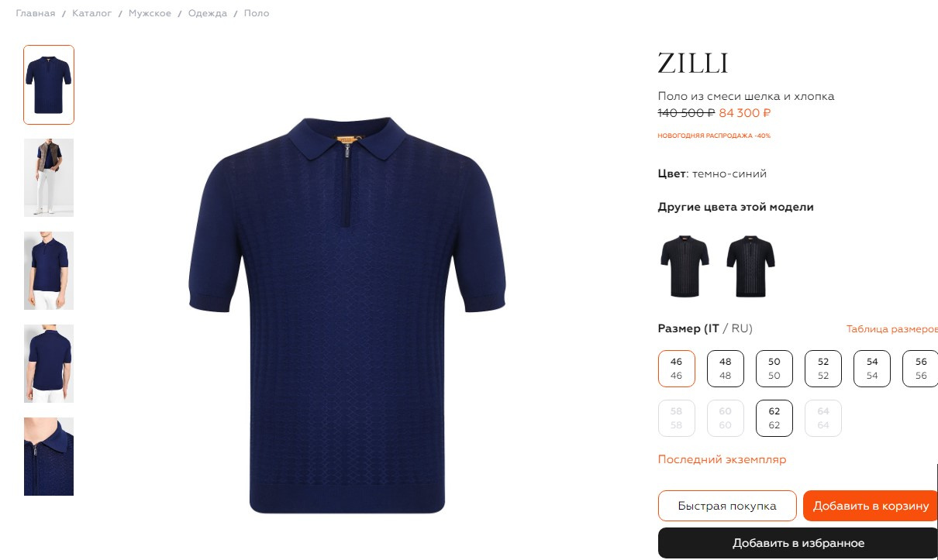This screenshot has height=560, width=938.
Task: Choose the first black polo color variant
Action: pos(685,266)
